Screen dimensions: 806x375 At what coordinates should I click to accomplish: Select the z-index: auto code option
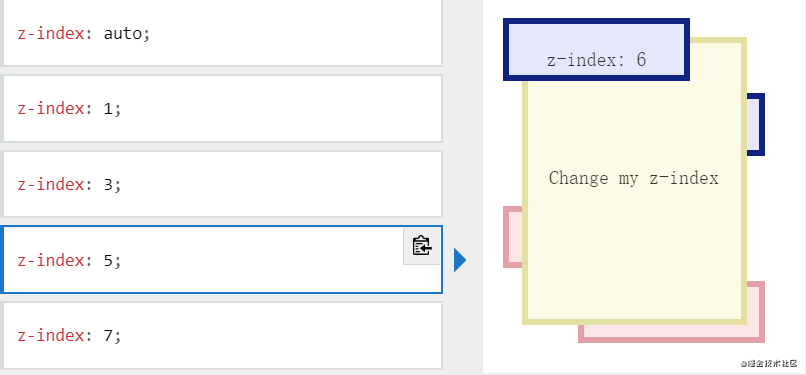222,33
